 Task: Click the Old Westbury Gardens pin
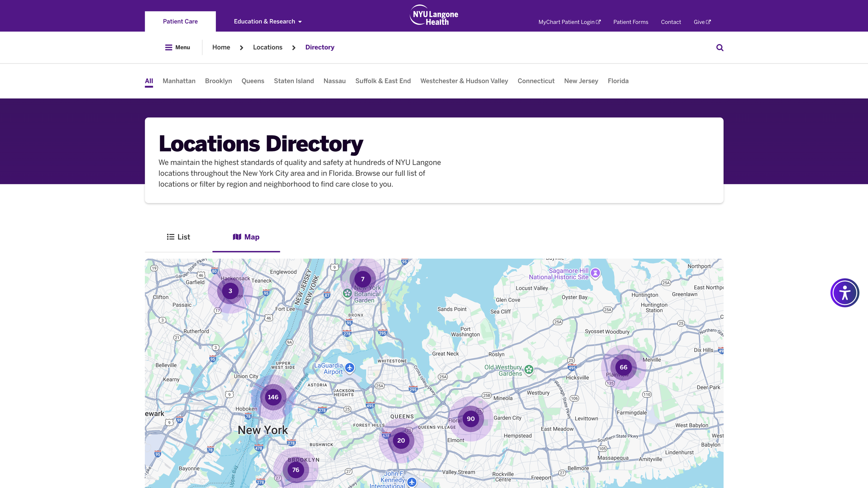(x=529, y=370)
